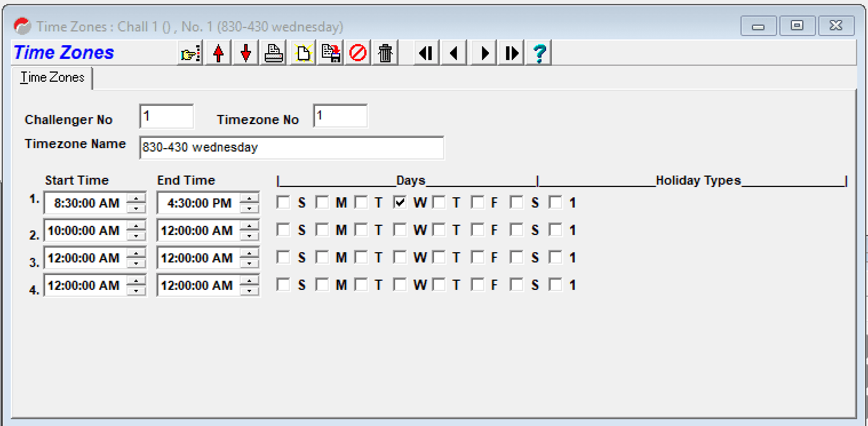Increase row 2 Start Time with up spinner
Viewport: 868px width, 426px height.
tap(136, 226)
